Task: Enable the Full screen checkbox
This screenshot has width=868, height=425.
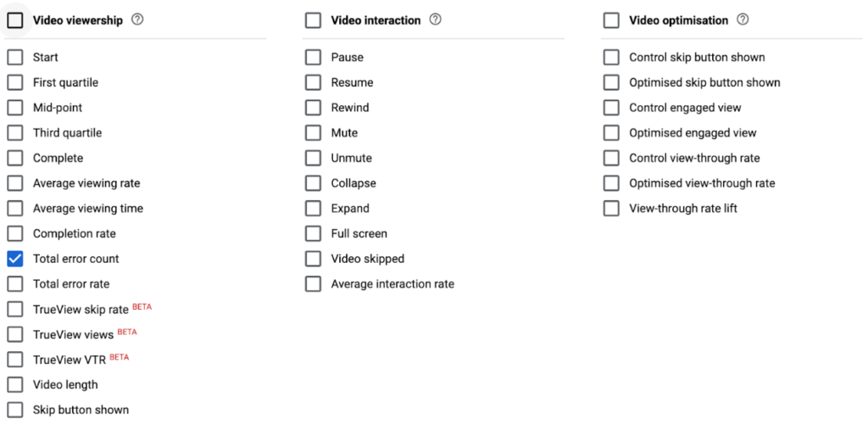Action: [314, 234]
